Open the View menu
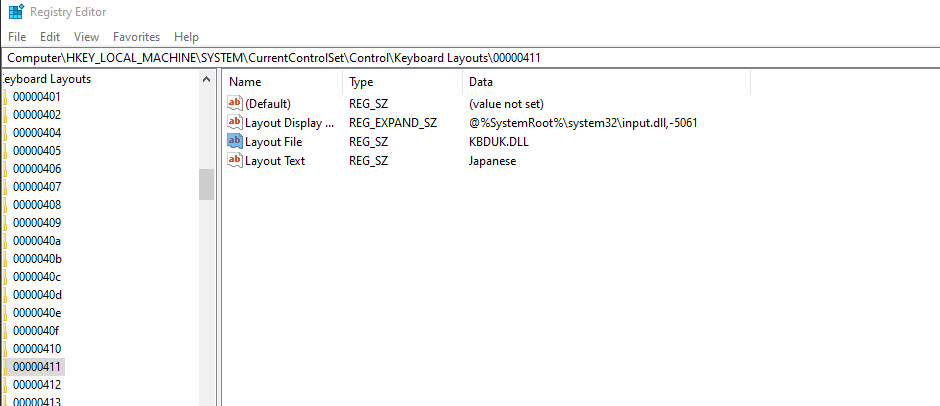 86,37
